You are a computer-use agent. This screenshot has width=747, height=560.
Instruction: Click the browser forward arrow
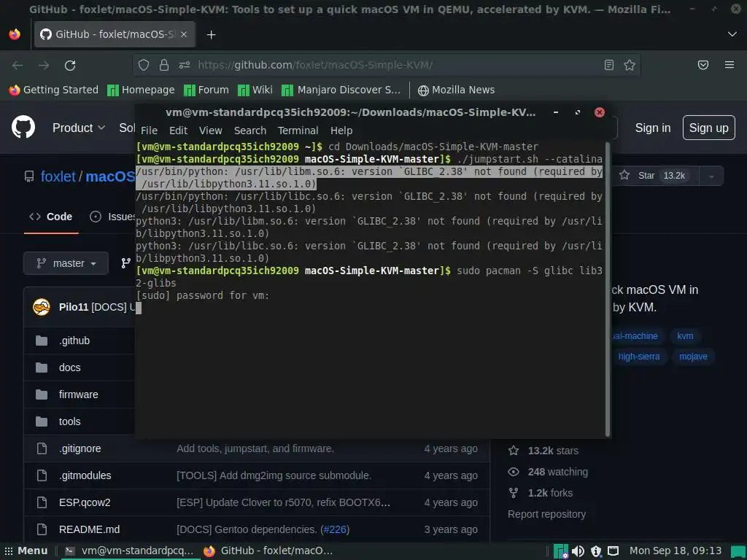tap(44, 65)
